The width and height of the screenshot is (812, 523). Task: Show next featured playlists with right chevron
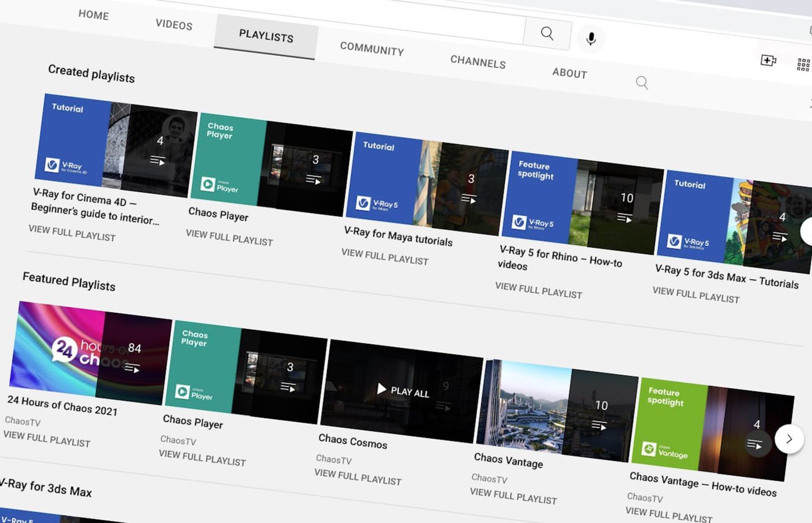click(789, 439)
